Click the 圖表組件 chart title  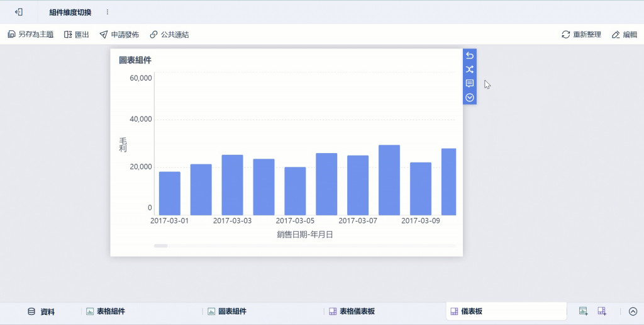(135, 60)
